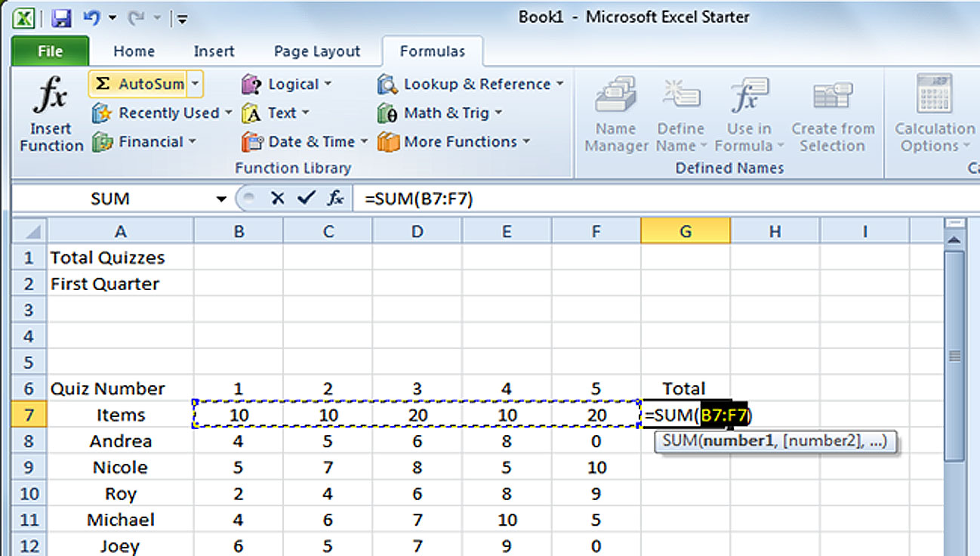Click the vertical scrollbar up arrow
The width and height of the screenshot is (980, 556).
[954, 240]
